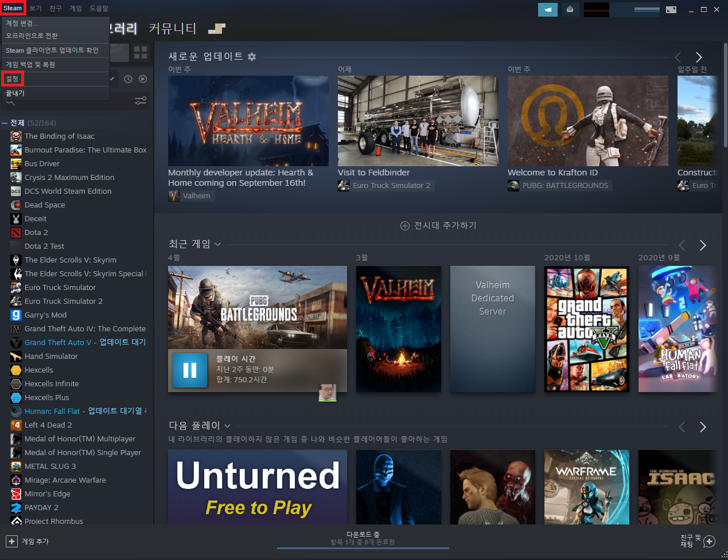Click Dota 2 red game icon
The height and width of the screenshot is (560, 728).
point(16,233)
